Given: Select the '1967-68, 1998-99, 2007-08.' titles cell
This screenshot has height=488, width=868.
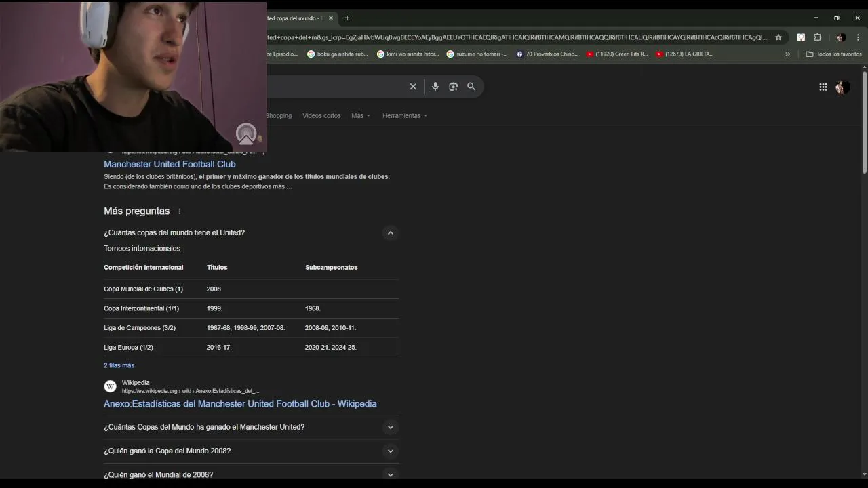Looking at the screenshot, I should pyautogui.click(x=245, y=328).
